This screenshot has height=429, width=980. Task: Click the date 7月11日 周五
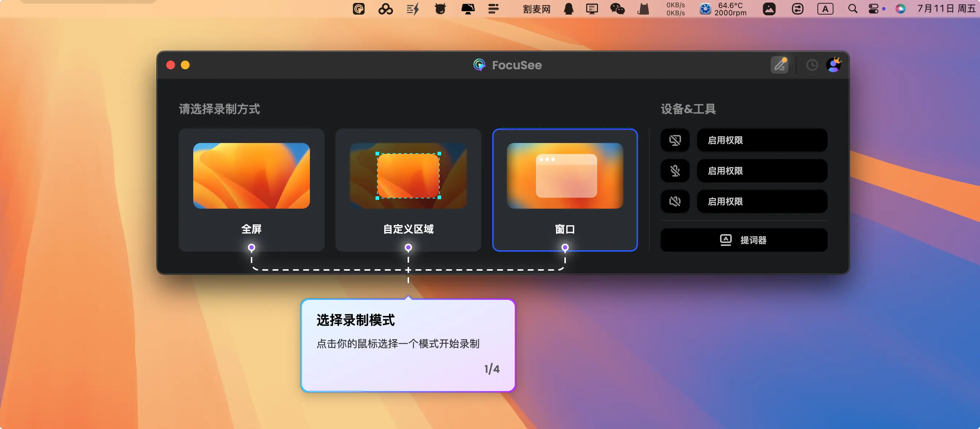[946, 9]
